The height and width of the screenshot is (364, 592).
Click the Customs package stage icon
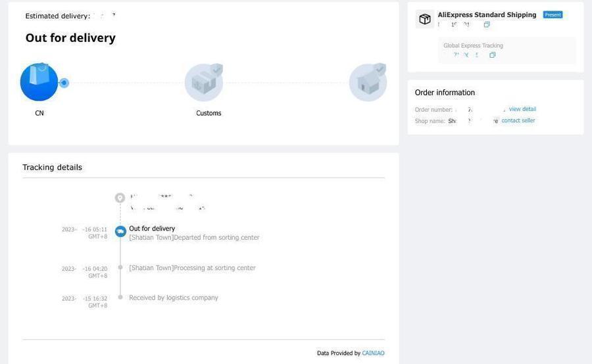pyautogui.click(x=204, y=82)
